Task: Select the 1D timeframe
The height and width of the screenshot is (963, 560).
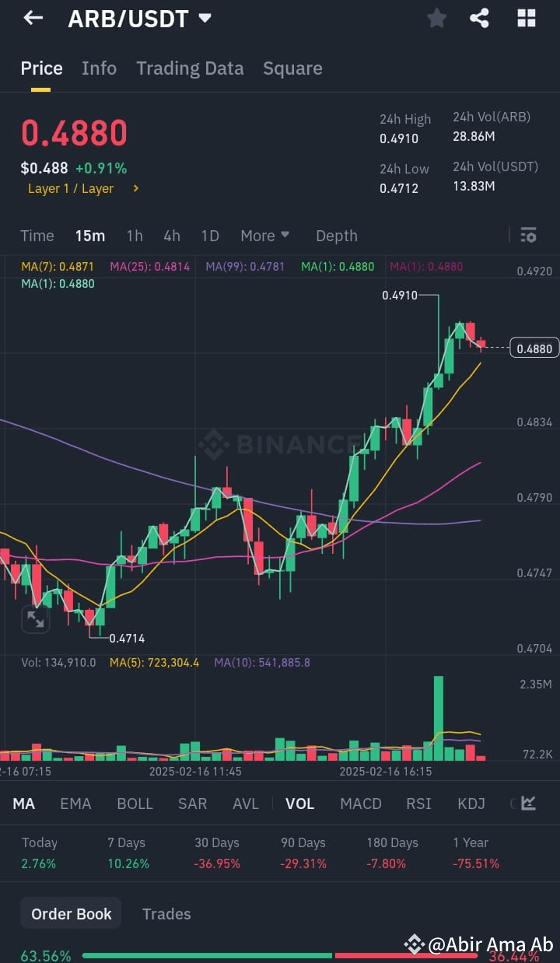Action: click(x=209, y=235)
